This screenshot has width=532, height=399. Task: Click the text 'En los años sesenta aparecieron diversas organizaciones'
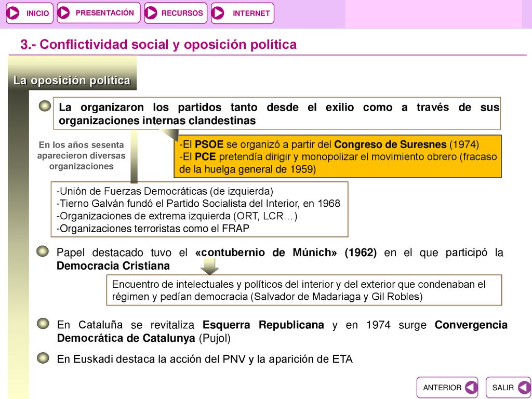[81, 155]
